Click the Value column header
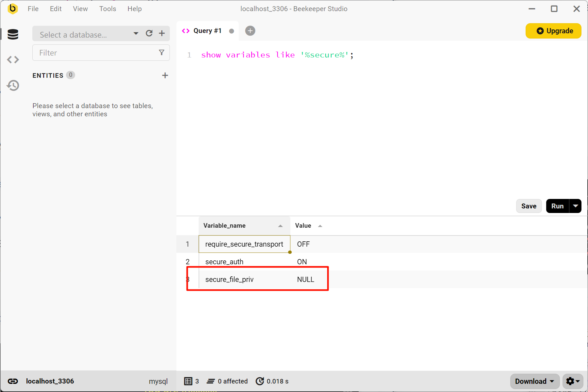Screen dimensions: 588x392 [x=309, y=226]
